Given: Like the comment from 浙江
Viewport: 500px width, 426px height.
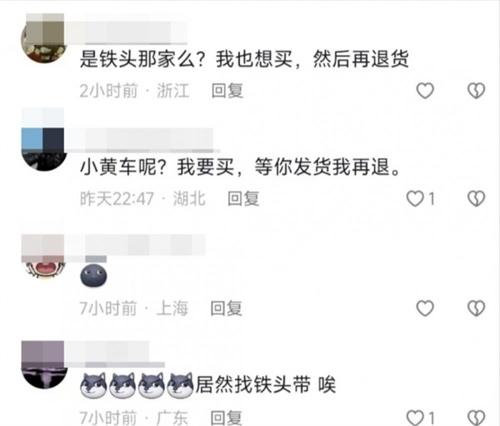Looking at the screenshot, I should [x=425, y=90].
